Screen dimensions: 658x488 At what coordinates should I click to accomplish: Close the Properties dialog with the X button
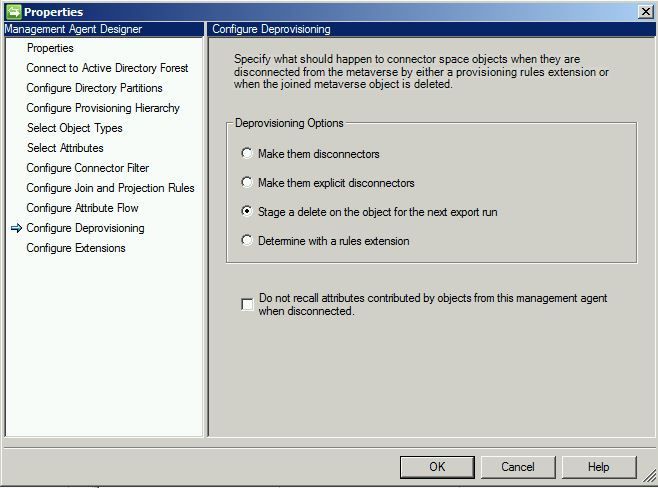coord(645,11)
